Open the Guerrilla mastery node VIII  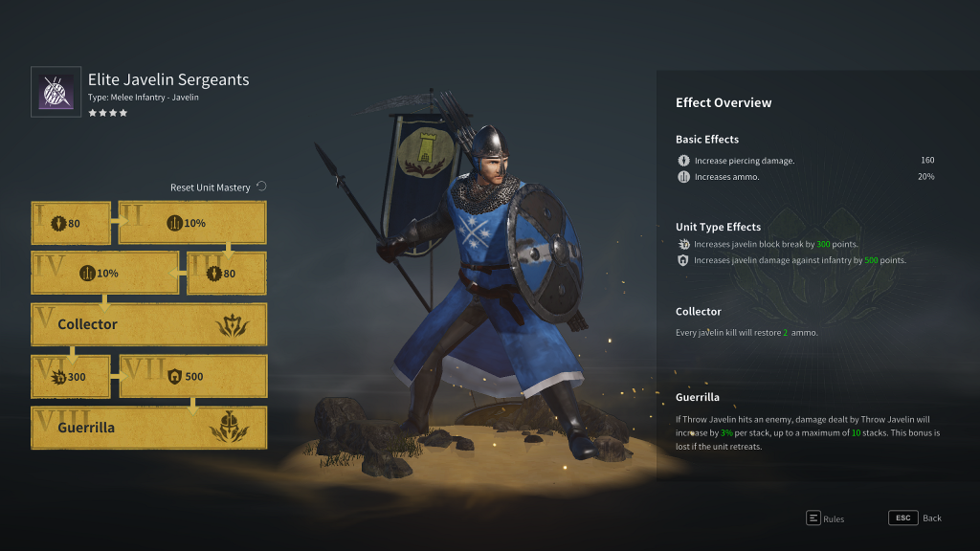coord(148,428)
